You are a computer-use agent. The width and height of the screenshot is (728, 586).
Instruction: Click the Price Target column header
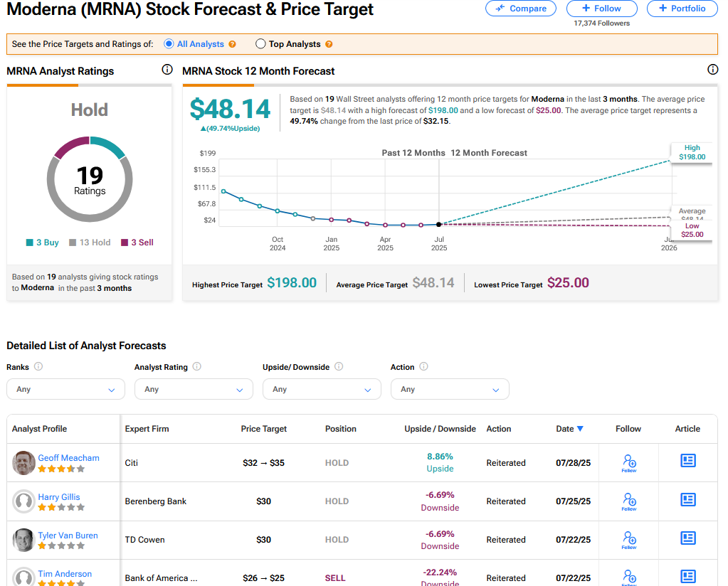pos(263,429)
